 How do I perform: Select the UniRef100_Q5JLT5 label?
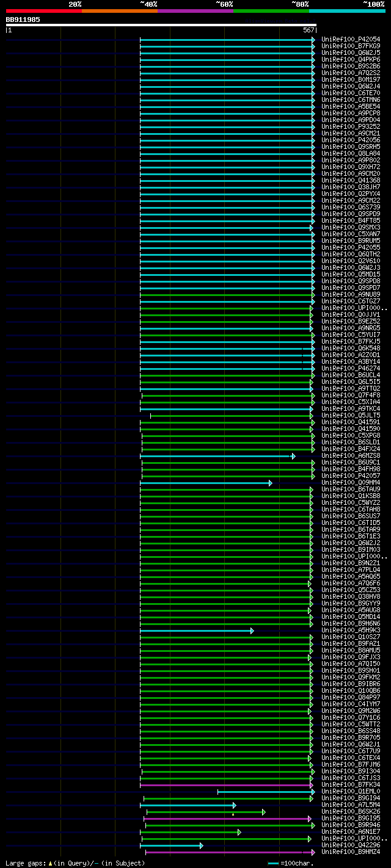pyautogui.click(x=351, y=416)
